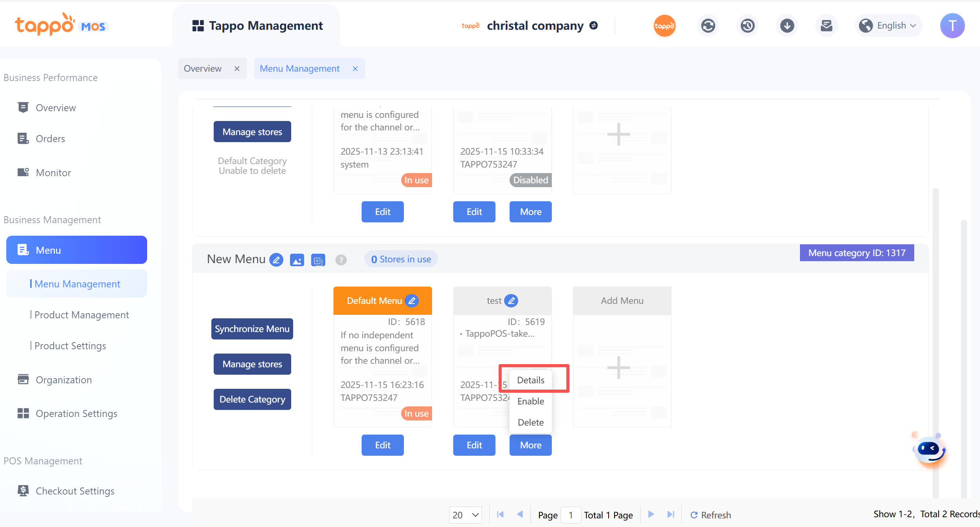Select Details from the More popup menu
This screenshot has height=527, width=980.
(x=531, y=380)
